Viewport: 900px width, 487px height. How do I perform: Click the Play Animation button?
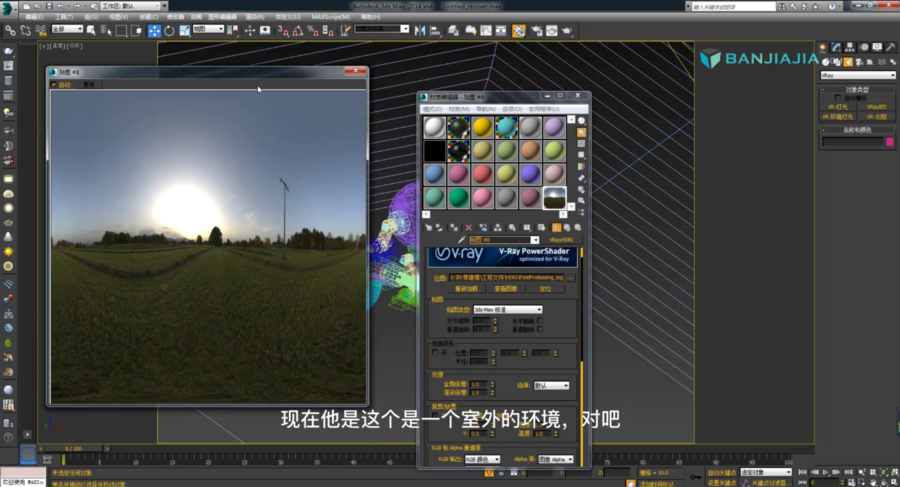click(825, 472)
